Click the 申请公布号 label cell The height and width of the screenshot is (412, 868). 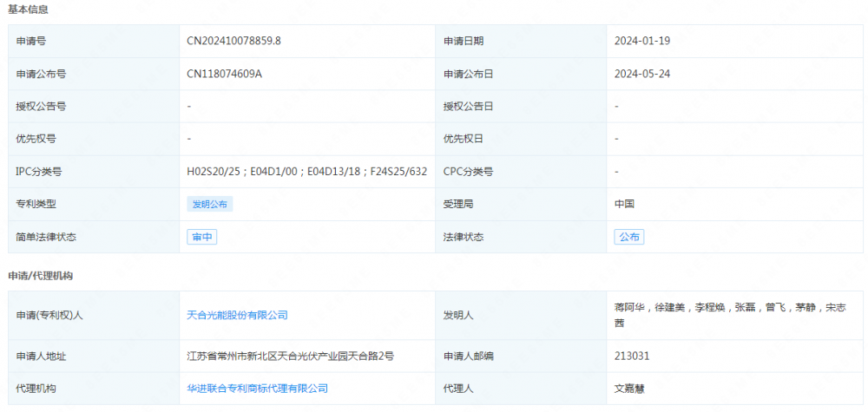94,74
